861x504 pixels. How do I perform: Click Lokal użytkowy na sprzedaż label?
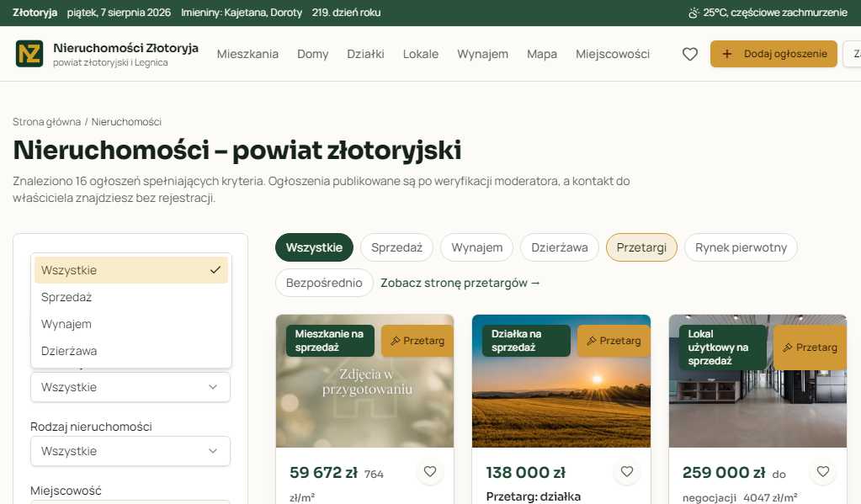(723, 347)
